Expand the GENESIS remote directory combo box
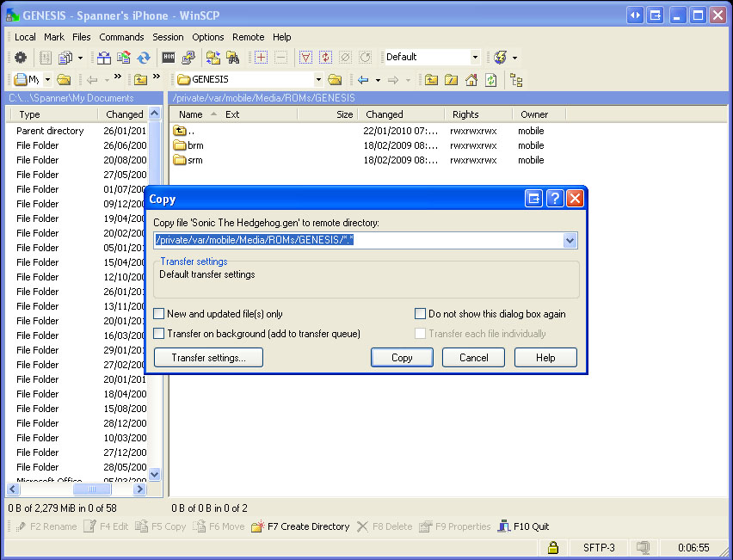The height and width of the screenshot is (560, 733). tap(317, 80)
